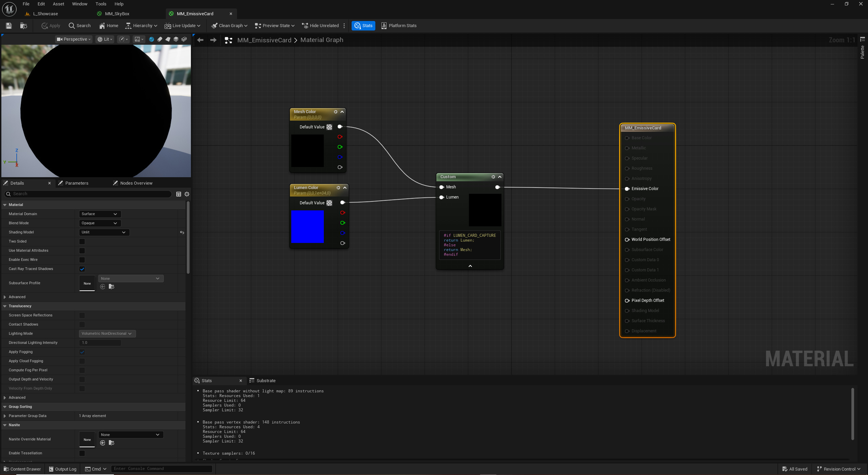Toggle the Stats window
Screen dimensions: 868x475
point(363,25)
